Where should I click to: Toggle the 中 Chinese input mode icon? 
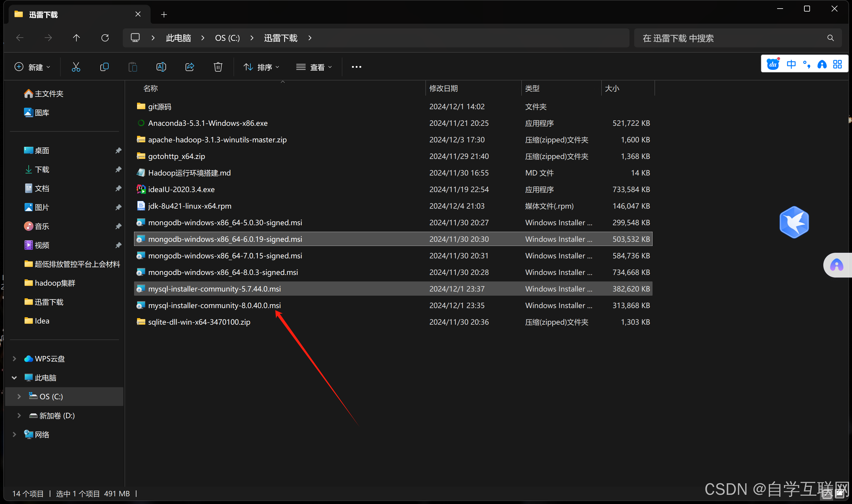pos(791,64)
